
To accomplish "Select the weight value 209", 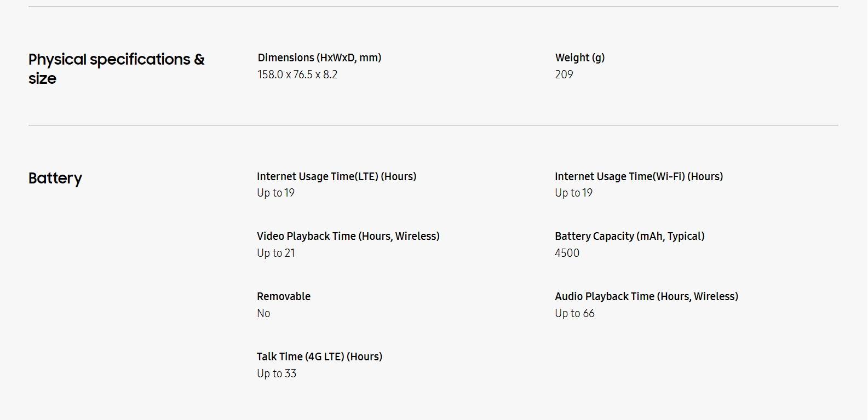I will pos(564,74).
